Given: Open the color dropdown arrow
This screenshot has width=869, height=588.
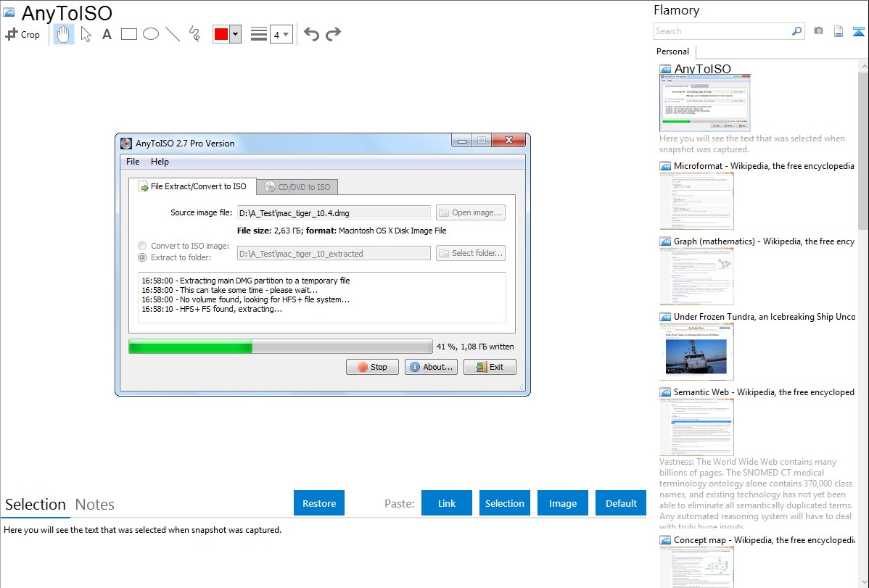Looking at the screenshot, I should coord(236,34).
